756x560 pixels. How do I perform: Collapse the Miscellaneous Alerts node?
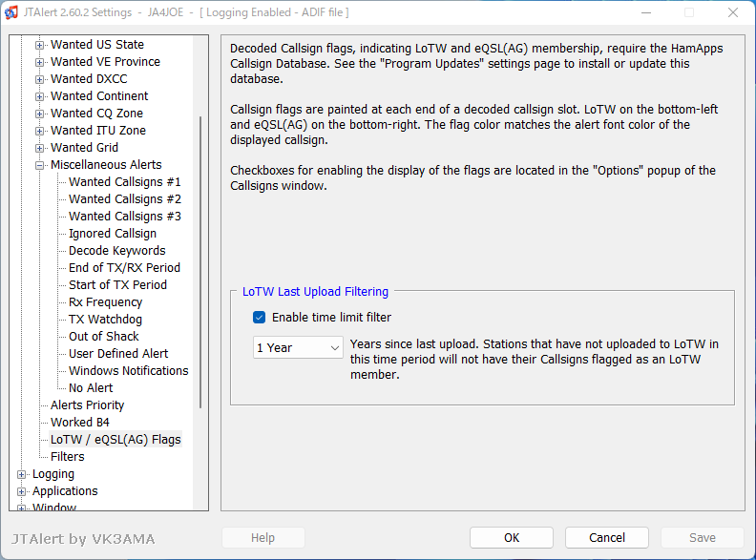(39, 165)
